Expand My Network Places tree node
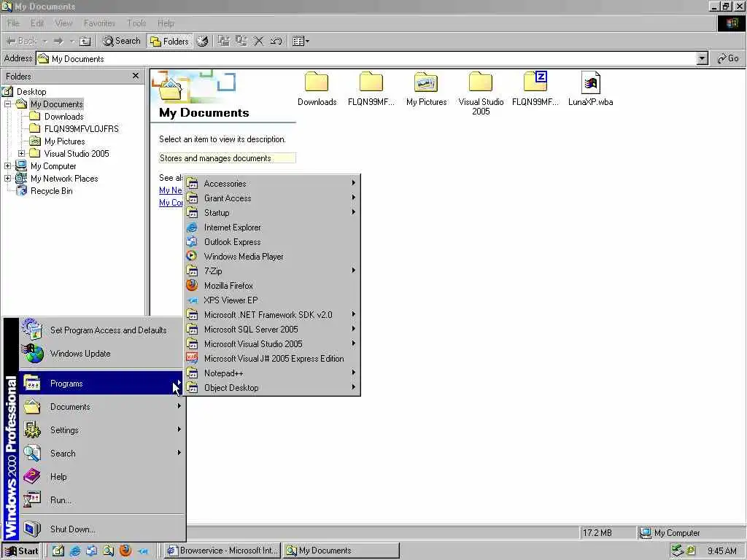Viewport: 747px width, 560px height. (7, 178)
